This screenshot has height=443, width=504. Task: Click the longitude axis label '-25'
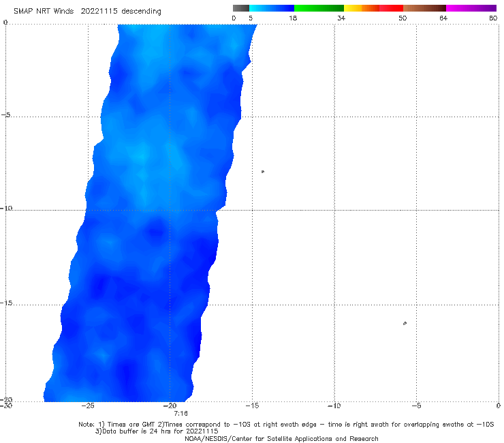pos(88,406)
